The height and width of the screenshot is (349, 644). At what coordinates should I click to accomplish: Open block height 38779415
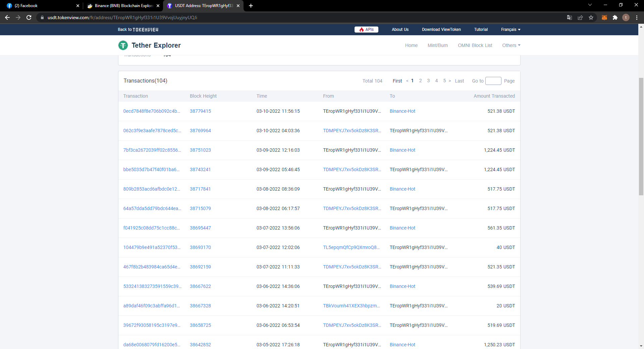pos(200,111)
